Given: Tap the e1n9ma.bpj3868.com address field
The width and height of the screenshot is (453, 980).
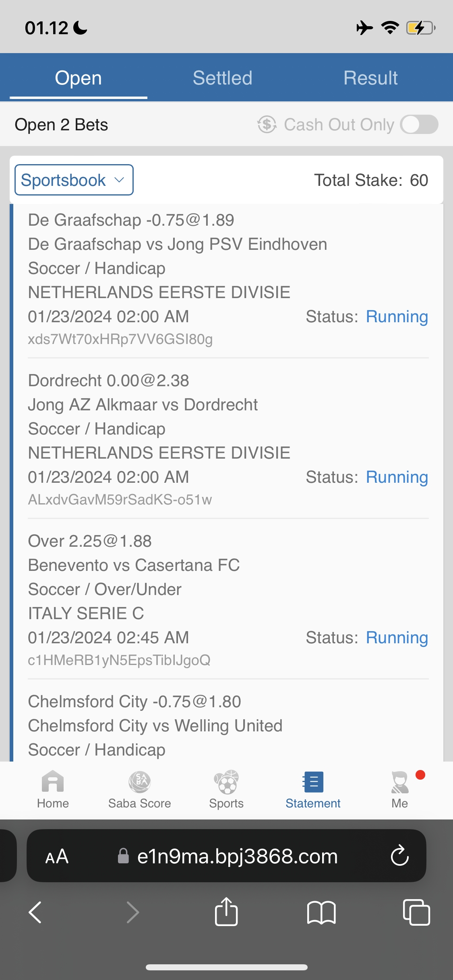Looking at the screenshot, I should pyautogui.click(x=237, y=856).
